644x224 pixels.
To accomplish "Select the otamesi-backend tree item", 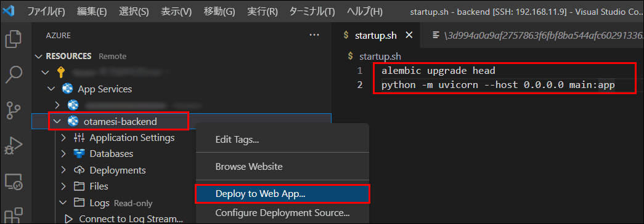I will click(181, 121).
